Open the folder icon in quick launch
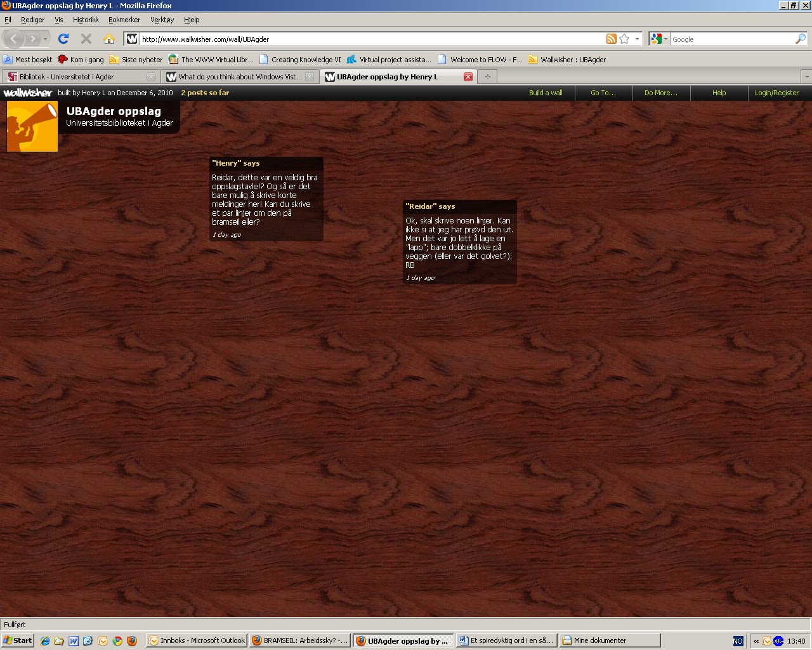This screenshot has height=650, width=812. click(x=59, y=641)
